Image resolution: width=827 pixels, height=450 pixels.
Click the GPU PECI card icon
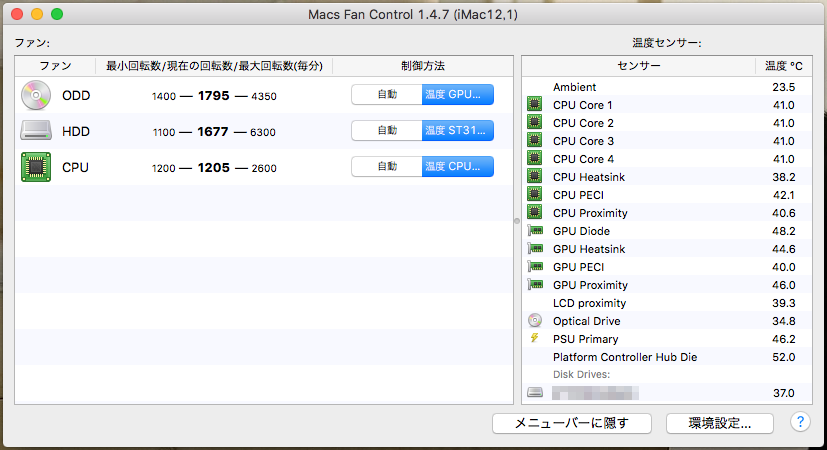point(535,266)
